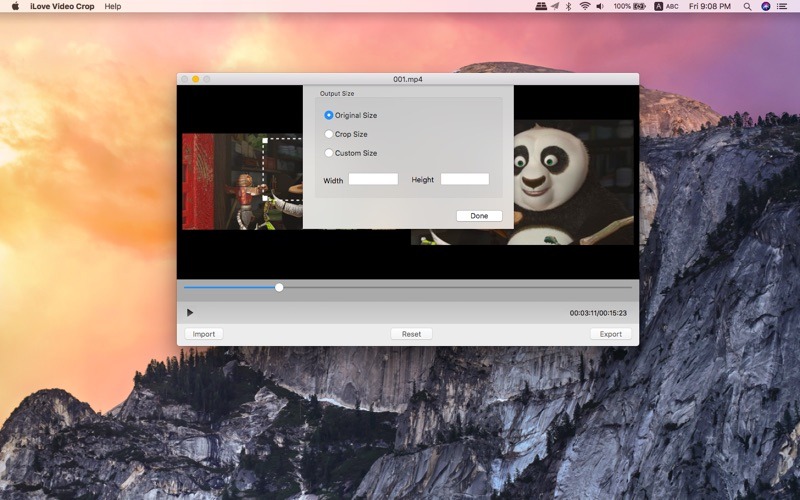The image size is (800, 500).
Task: Open the Apple menu
Action: (x=15, y=6)
